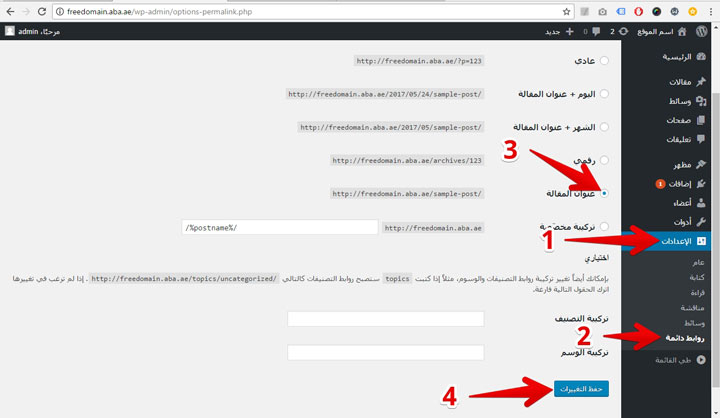This screenshot has height=418, width=720.
Task: Open the قراءة reading settings submenu
Action: [x=698, y=293]
